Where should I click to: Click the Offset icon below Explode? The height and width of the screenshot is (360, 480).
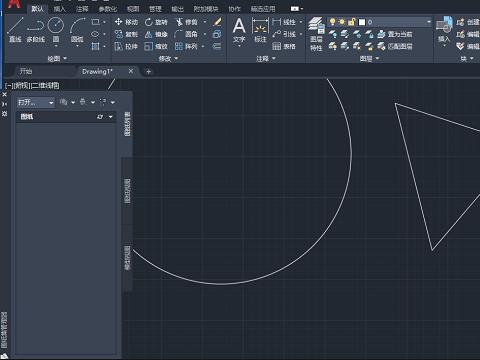click(217, 46)
